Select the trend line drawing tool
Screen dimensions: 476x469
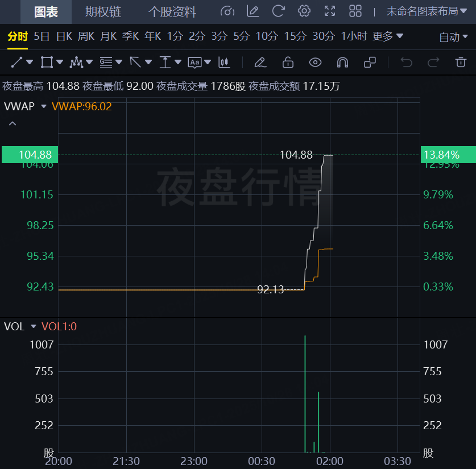pos(16,63)
